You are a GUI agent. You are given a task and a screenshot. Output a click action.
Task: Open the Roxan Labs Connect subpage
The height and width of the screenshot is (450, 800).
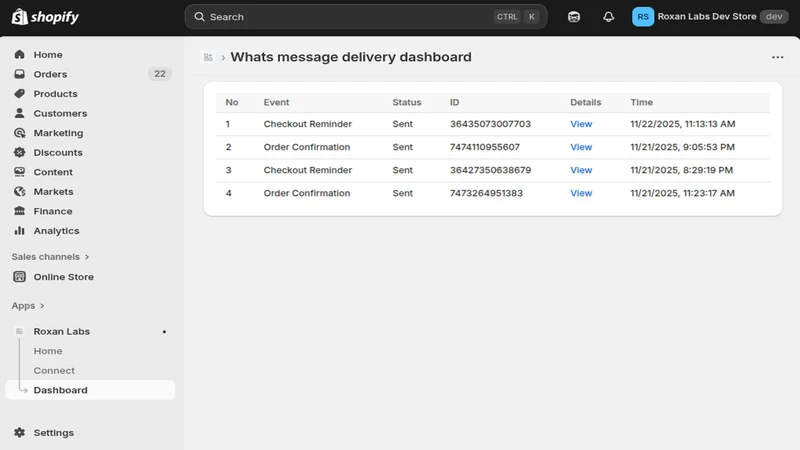coord(54,370)
